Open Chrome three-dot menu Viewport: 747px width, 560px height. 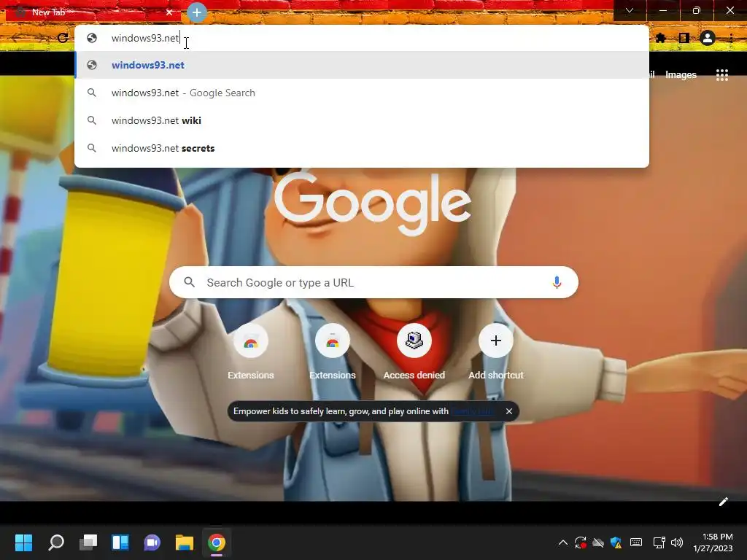coord(731,38)
